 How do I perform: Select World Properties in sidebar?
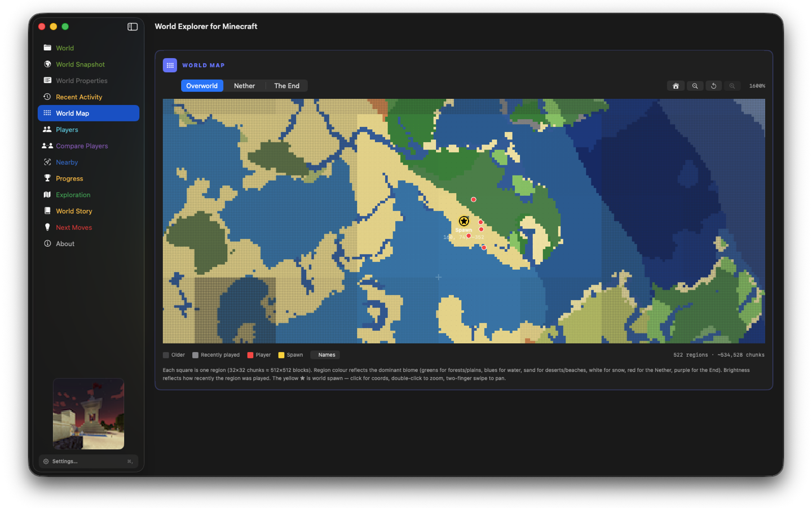[x=89, y=81]
